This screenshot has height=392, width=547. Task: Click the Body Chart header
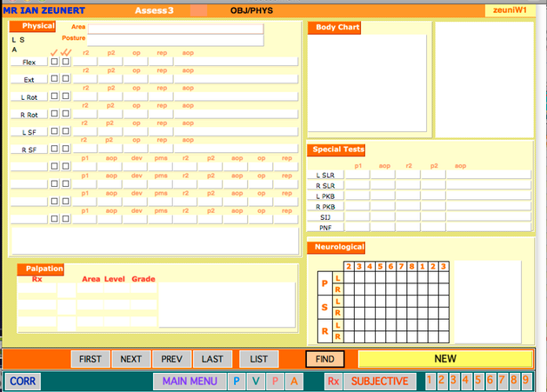click(334, 28)
